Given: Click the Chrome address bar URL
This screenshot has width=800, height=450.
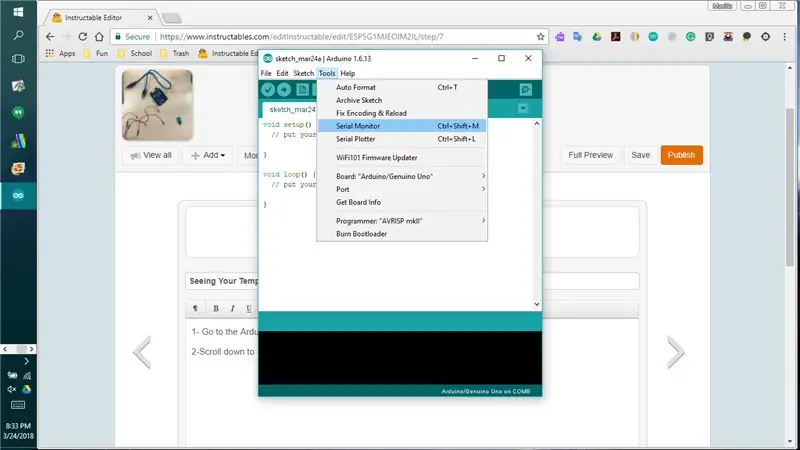Looking at the screenshot, I should pyautogui.click(x=302, y=37).
